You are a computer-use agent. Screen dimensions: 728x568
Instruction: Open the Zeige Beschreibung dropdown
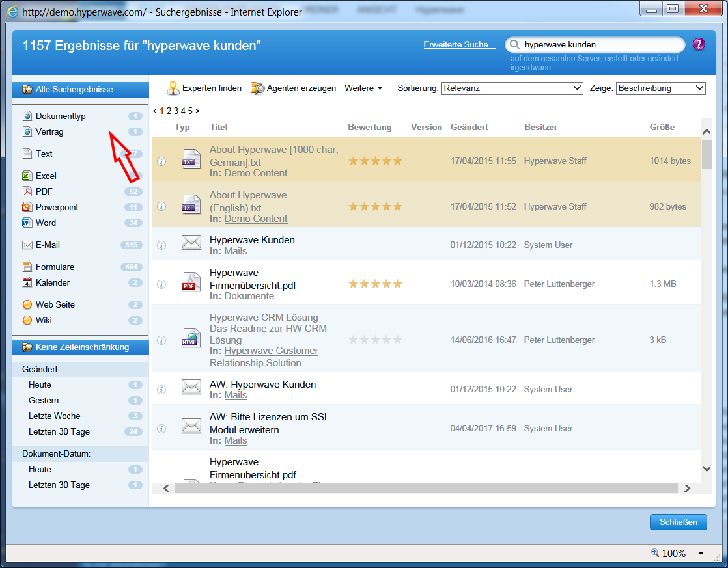click(661, 88)
